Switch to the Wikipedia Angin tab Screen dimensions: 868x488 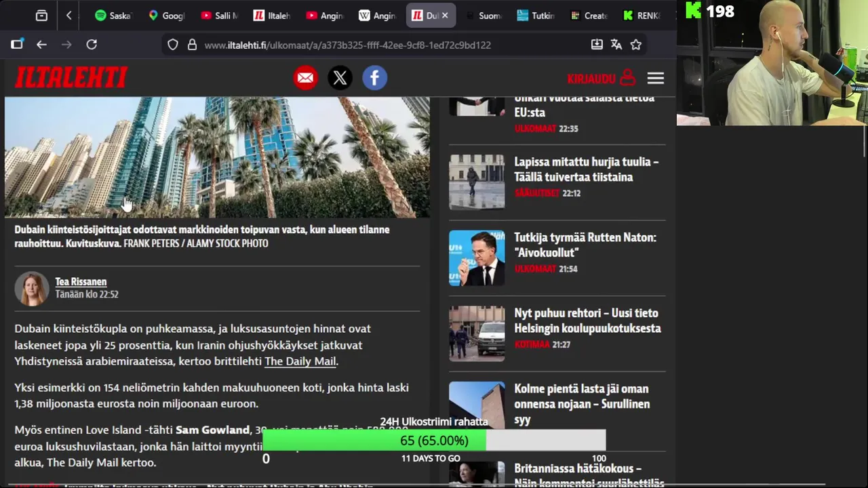377,16
